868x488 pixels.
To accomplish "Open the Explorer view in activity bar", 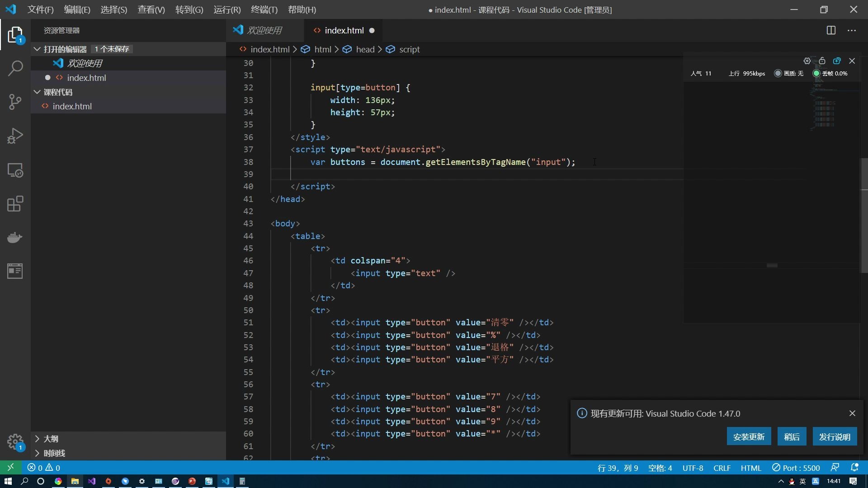I will pyautogui.click(x=15, y=35).
